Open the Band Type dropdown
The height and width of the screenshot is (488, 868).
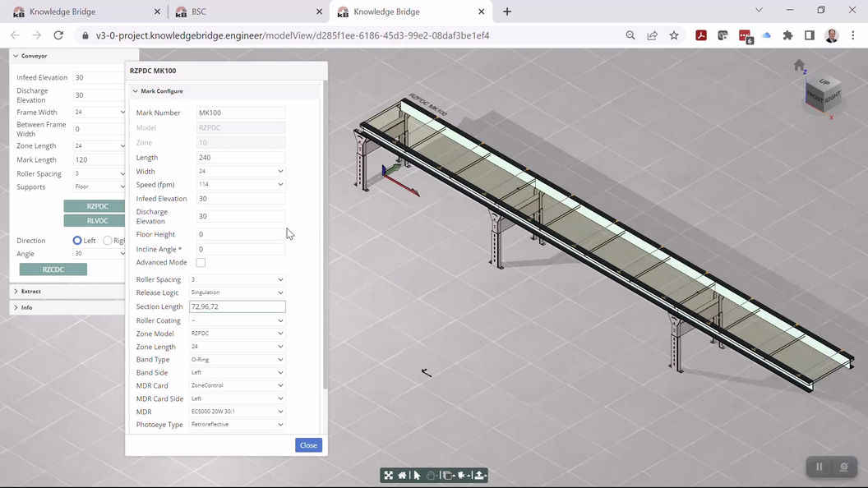(237, 360)
